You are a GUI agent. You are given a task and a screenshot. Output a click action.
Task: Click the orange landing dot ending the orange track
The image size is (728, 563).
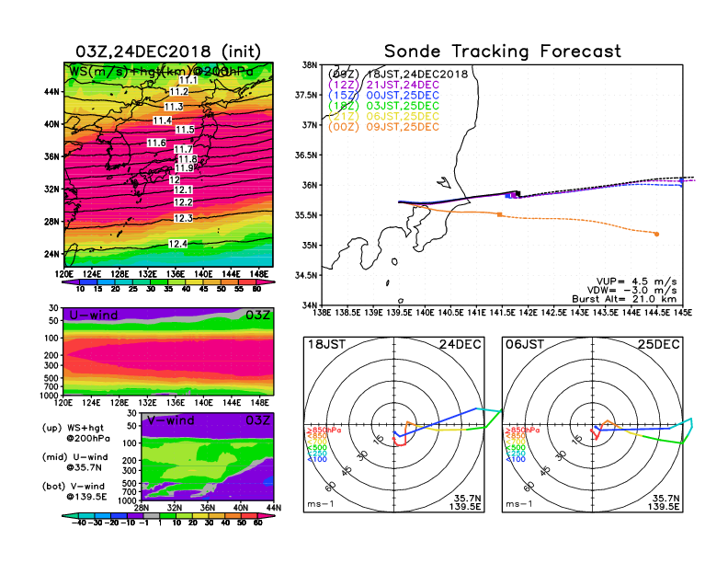[656, 234]
